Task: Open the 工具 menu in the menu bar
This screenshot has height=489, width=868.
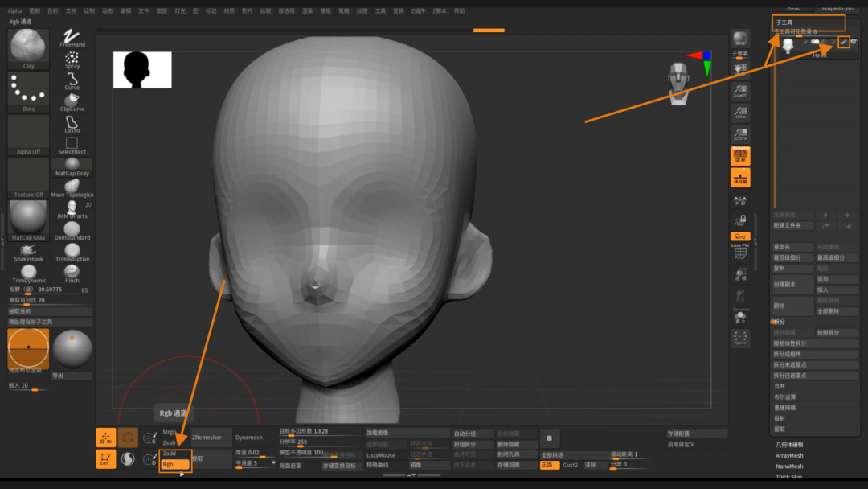Action: [379, 10]
